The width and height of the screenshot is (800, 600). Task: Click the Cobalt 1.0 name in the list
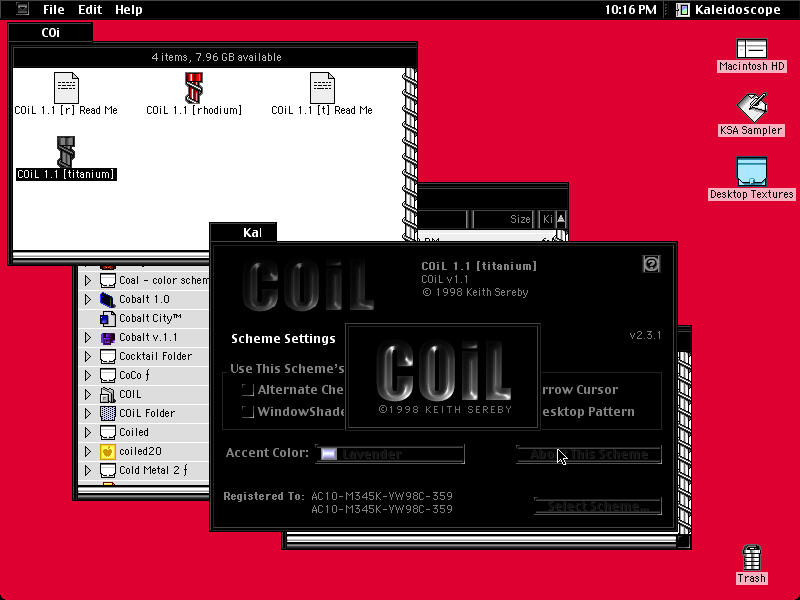(x=144, y=299)
